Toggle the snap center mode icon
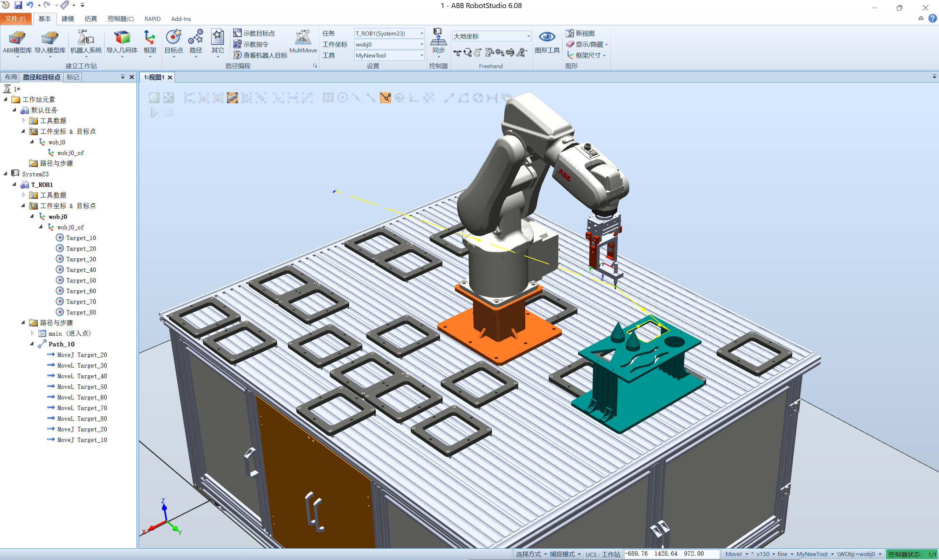939x560 pixels. point(343,98)
